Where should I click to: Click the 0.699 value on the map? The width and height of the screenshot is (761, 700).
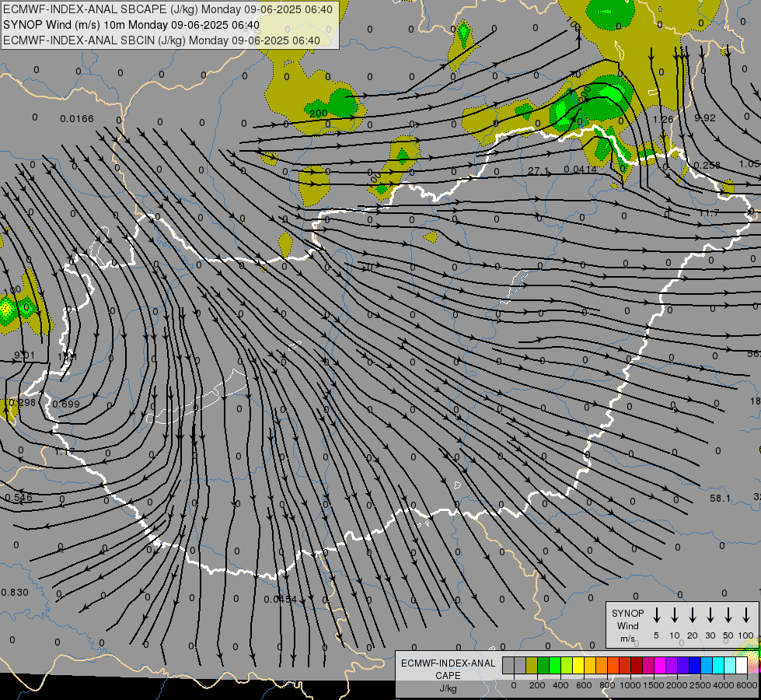coord(66,404)
